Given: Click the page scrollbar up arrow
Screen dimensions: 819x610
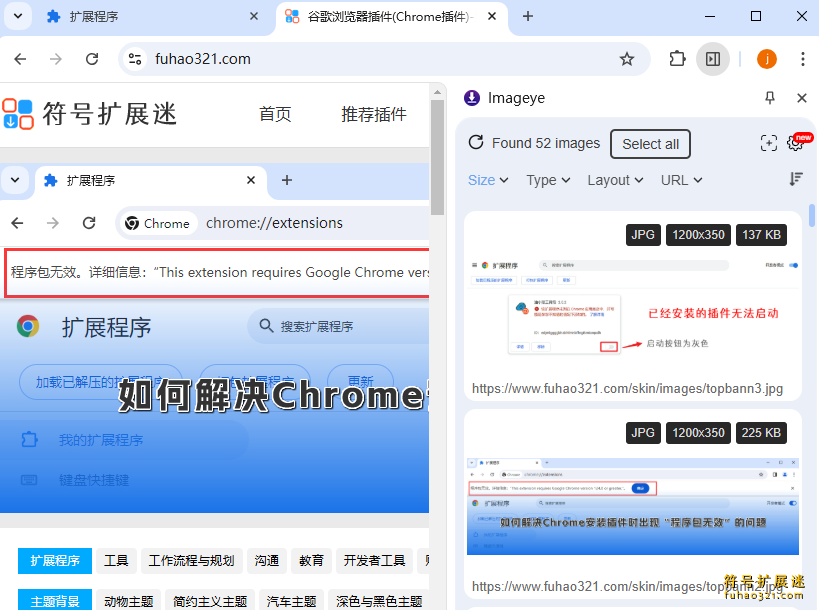Looking at the screenshot, I should pyautogui.click(x=437, y=92).
